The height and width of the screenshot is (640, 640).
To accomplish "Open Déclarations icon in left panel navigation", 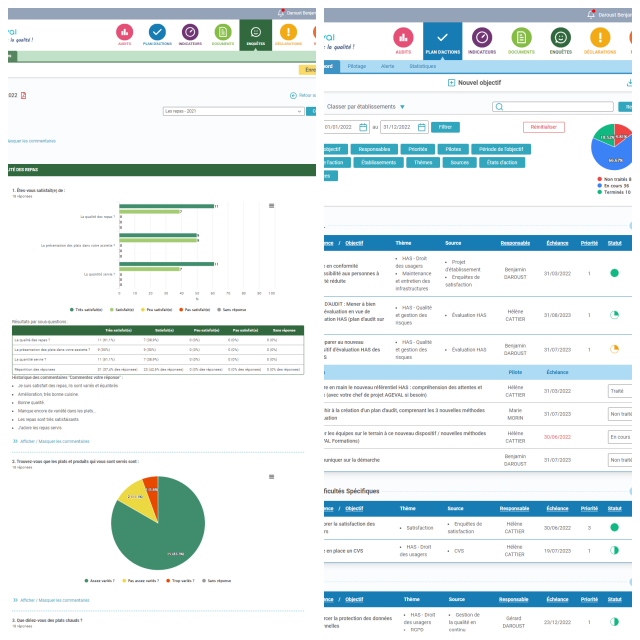I will pos(289,32).
